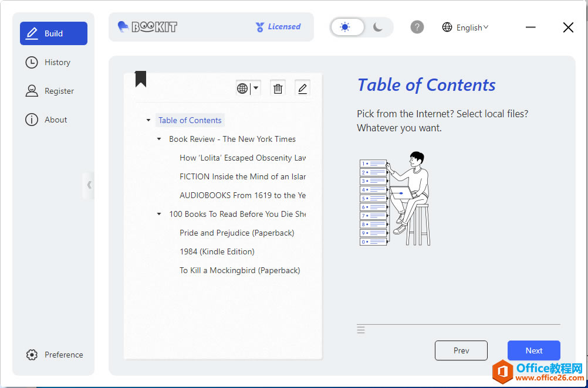Viewport: 588px width, 388px height.
Task: Open Preference settings
Action: point(53,355)
